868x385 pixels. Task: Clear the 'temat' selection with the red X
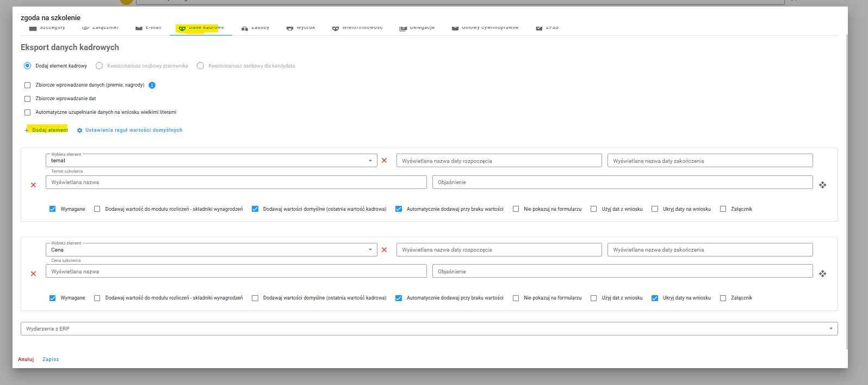384,161
